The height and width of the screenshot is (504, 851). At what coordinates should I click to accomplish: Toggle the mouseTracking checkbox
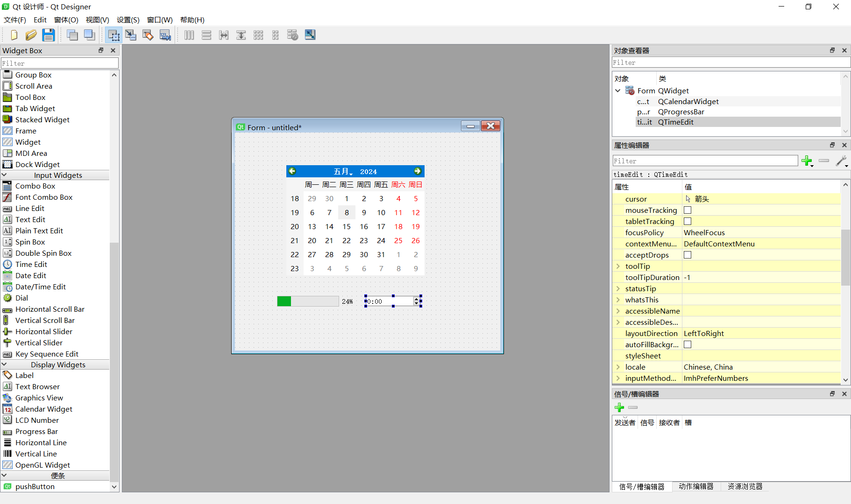pos(688,210)
